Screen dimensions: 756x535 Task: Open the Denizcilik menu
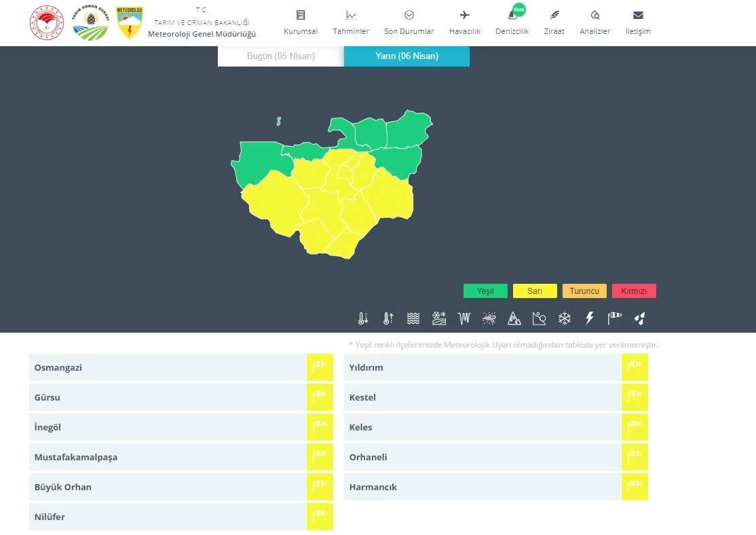point(512,22)
